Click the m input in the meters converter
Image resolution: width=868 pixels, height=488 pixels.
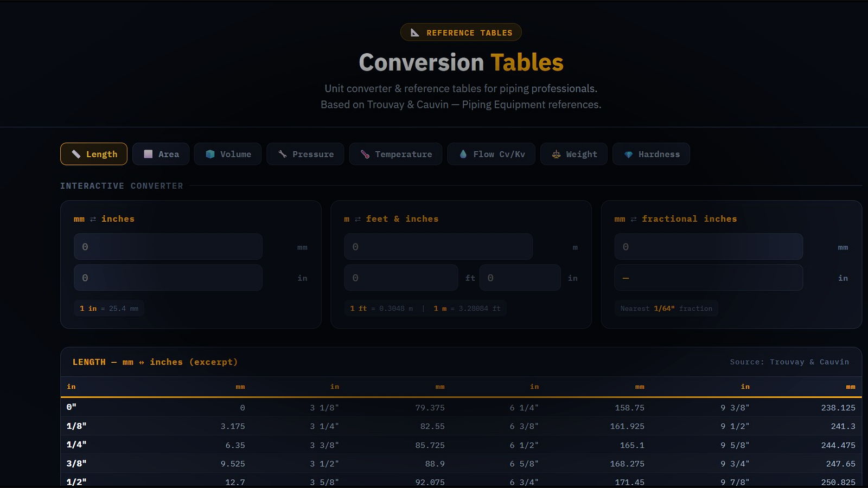438,246
